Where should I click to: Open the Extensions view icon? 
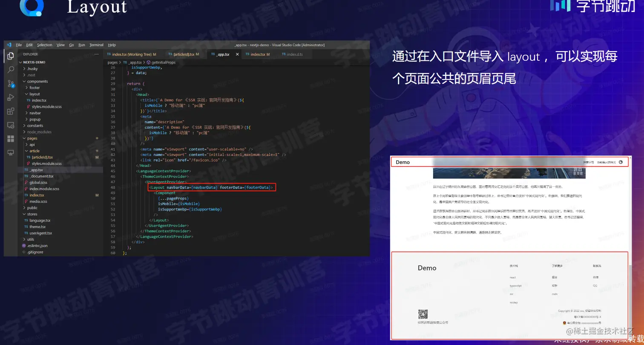tap(11, 111)
